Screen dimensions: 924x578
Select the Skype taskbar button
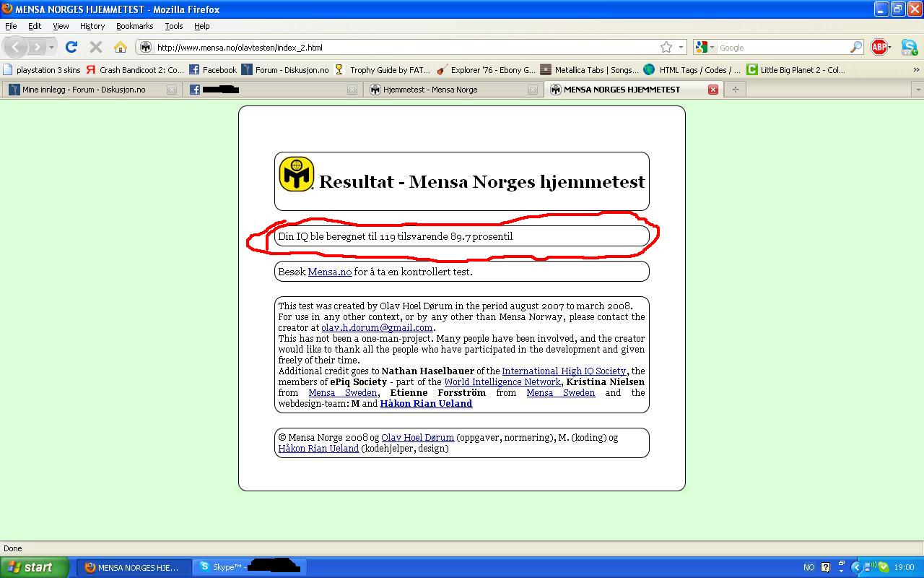point(250,567)
